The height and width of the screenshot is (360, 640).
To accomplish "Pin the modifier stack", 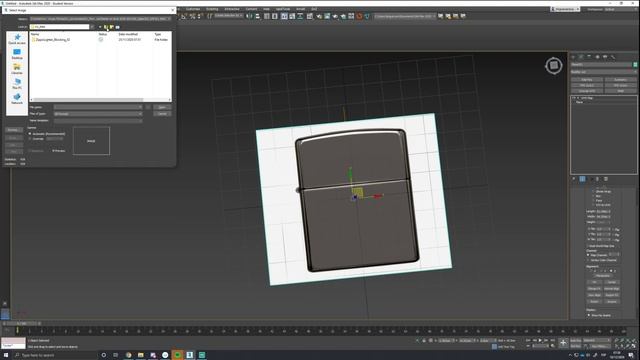I will [573, 179].
